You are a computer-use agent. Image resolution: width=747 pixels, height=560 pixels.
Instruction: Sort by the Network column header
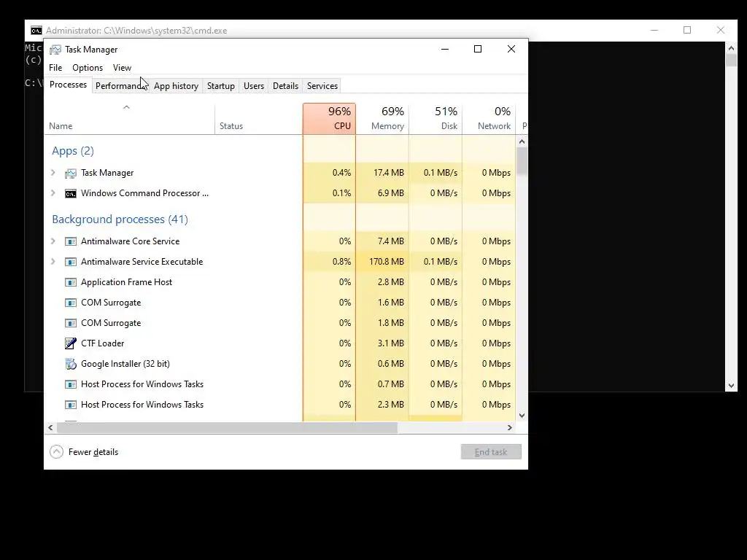(489, 119)
